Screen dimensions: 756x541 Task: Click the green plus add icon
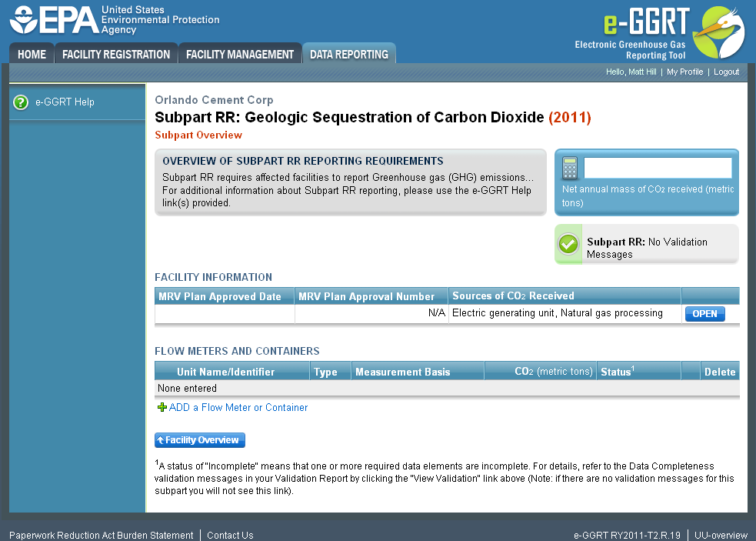[x=162, y=407]
